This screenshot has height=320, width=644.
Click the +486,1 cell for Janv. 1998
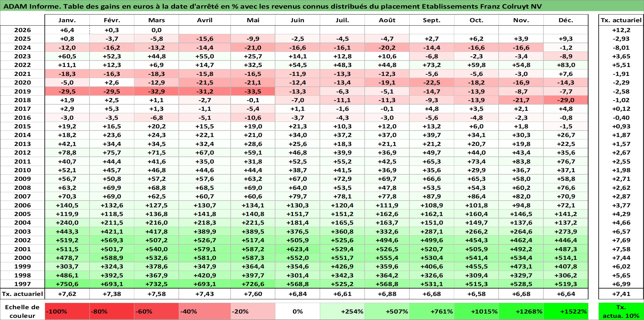(67, 275)
